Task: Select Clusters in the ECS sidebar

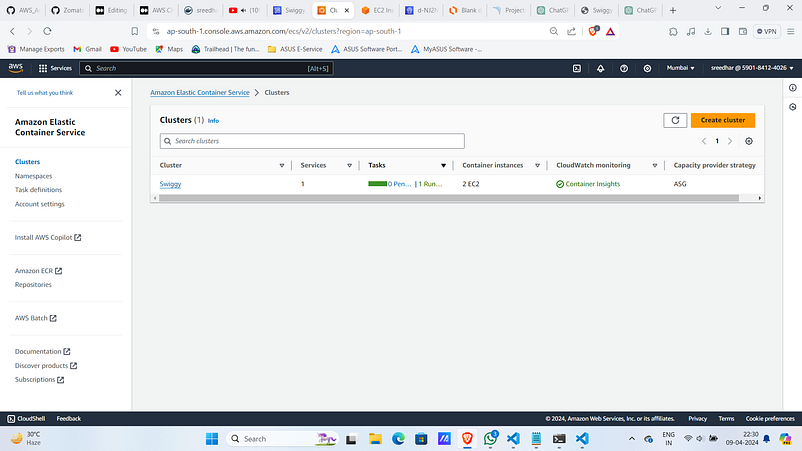Action: point(27,162)
